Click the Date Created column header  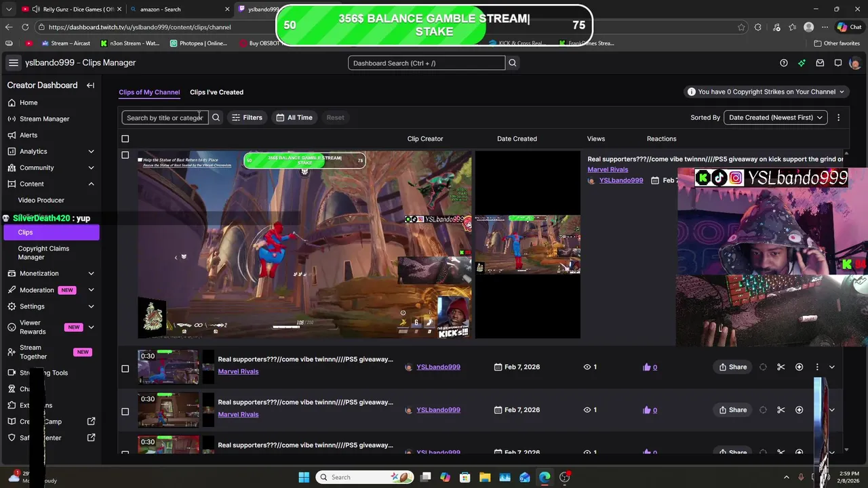(x=517, y=139)
